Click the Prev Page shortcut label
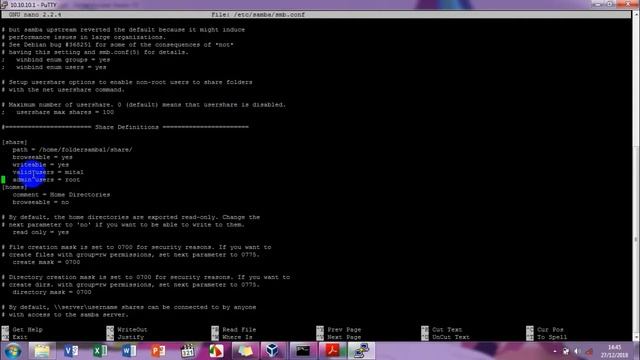640x360 pixels. pyautogui.click(x=344, y=329)
